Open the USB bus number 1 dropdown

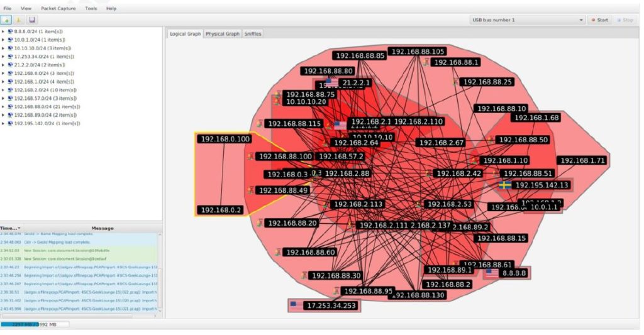(528, 19)
